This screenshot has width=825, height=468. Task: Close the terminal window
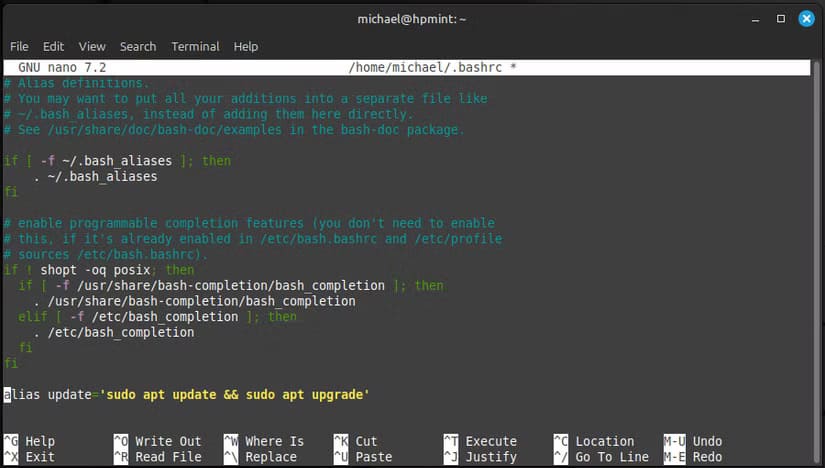pos(805,18)
